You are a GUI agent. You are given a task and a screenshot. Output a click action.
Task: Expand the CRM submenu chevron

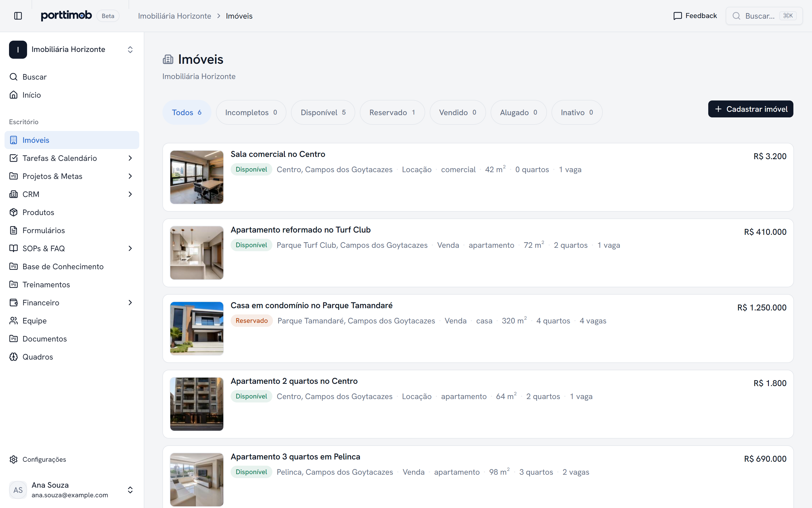pyautogui.click(x=130, y=194)
